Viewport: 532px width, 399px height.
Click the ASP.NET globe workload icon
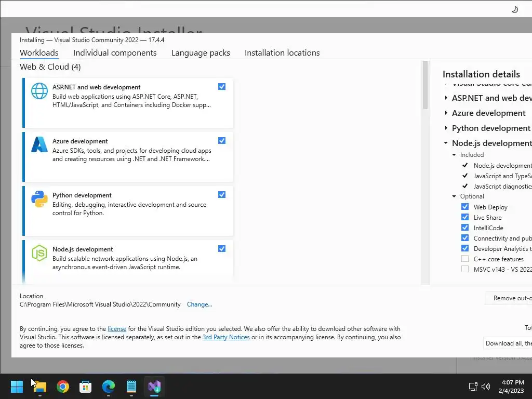39,91
